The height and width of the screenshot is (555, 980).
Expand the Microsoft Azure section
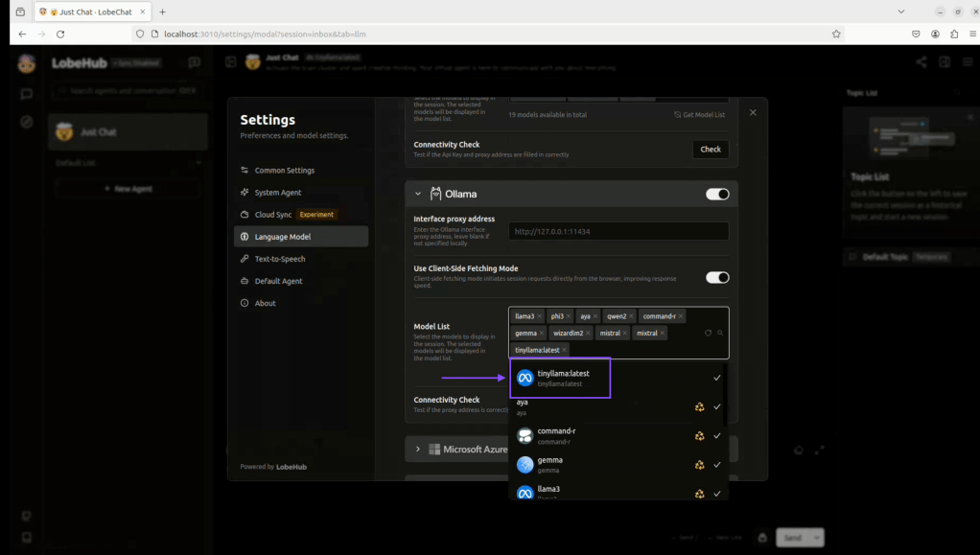[418, 449]
